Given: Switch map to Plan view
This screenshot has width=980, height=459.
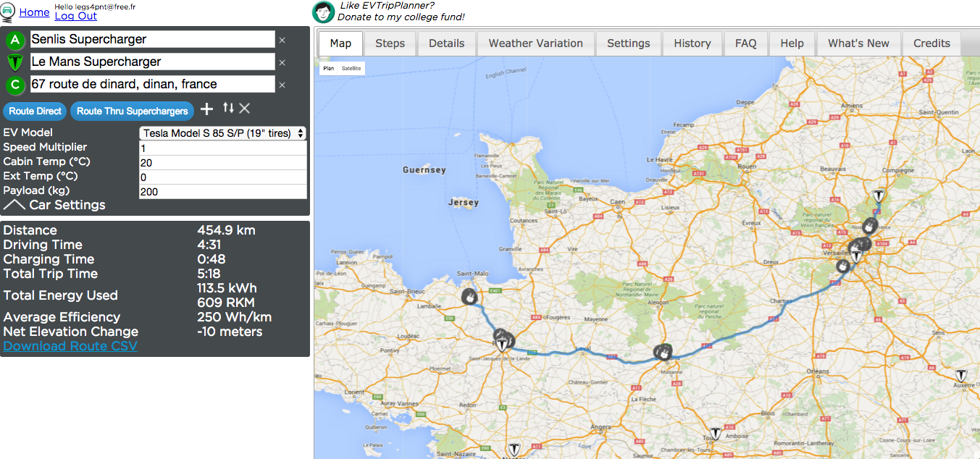Looking at the screenshot, I should tap(329, 69).
